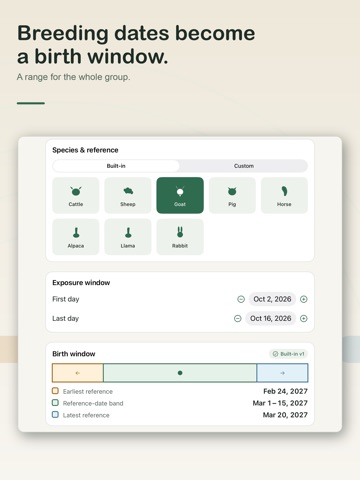Click the Built-in v1 badge
Screen dimensions: 360x480
pos(288,354)
